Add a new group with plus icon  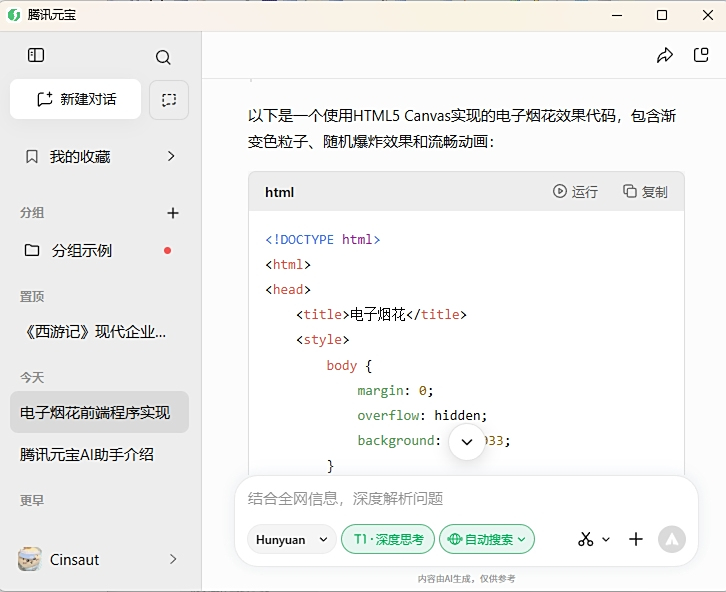[172, 213]
